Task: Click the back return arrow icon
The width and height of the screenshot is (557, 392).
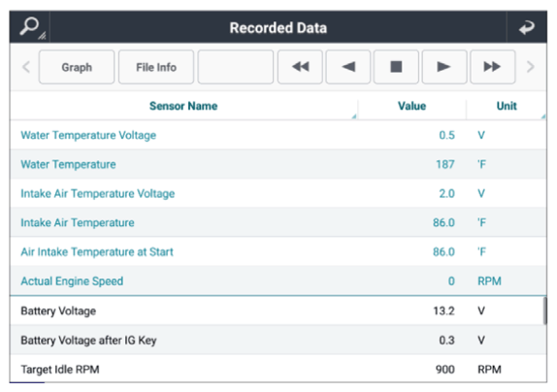Action: 527,27
